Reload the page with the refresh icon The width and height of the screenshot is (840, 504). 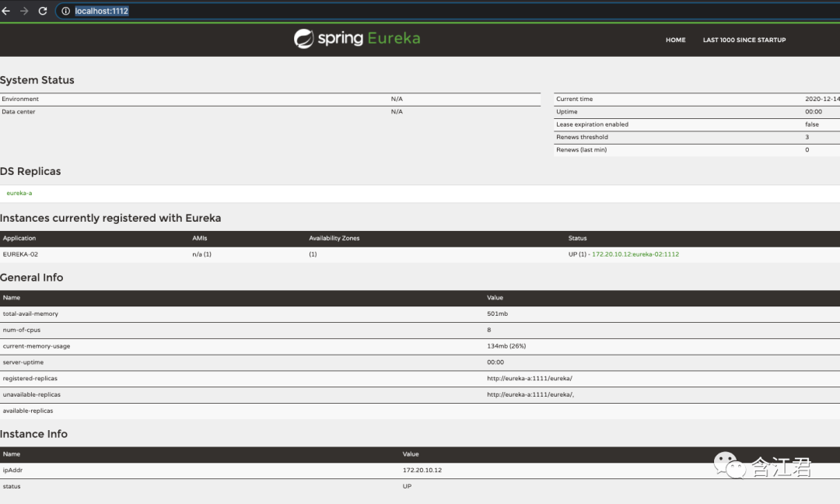pos(43,11)
